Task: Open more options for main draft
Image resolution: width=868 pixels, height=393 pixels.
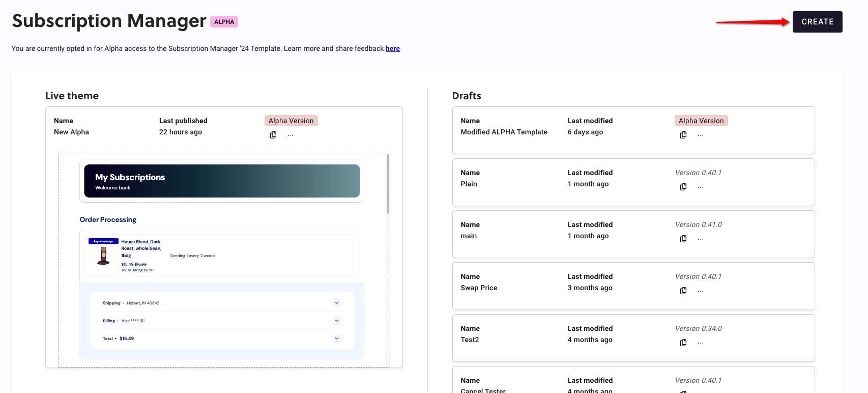Action: (701, 239)
